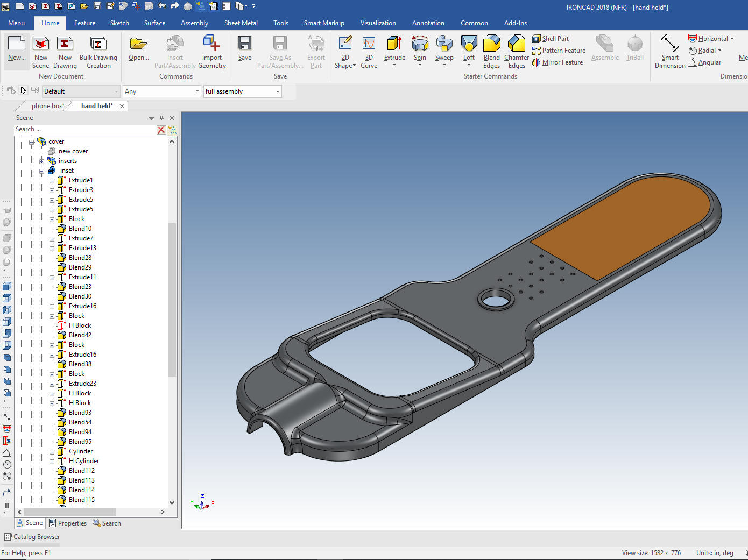Screen dimensions: 748x560
Task: Click the scene tree vertical scrollbar
Action: (x=172, y=299)
